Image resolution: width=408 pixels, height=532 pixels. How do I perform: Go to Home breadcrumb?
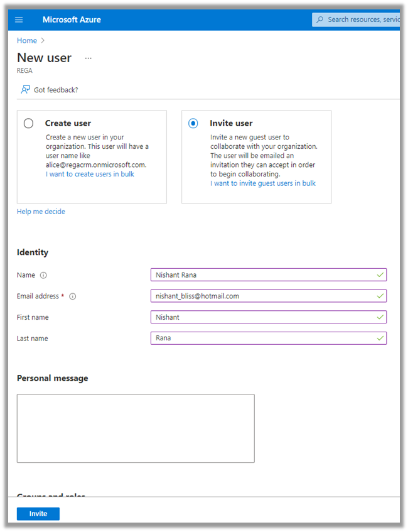click(26, 40)
